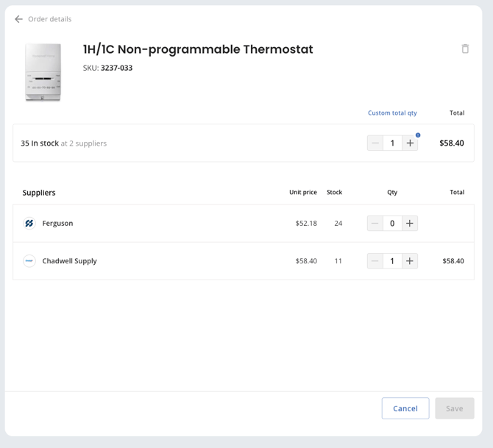Click the $52.18 unit price
This screenshot has width=493, height=448.
pos(306,223)
